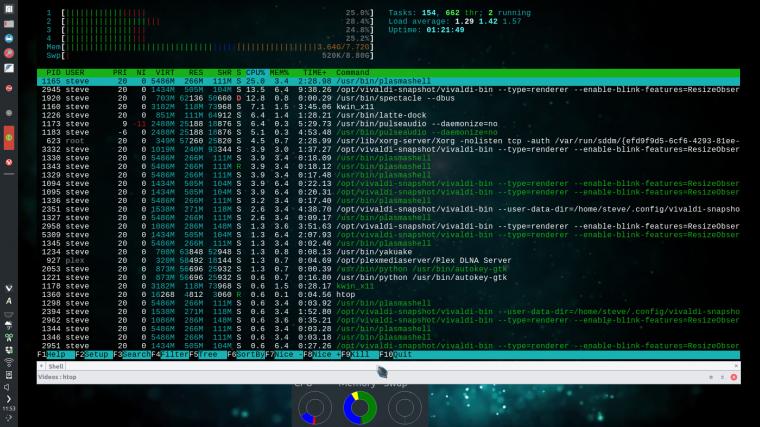Close the Shell tab using the tab bar X
The image size is (760, 427).
[x=736, y=366]
